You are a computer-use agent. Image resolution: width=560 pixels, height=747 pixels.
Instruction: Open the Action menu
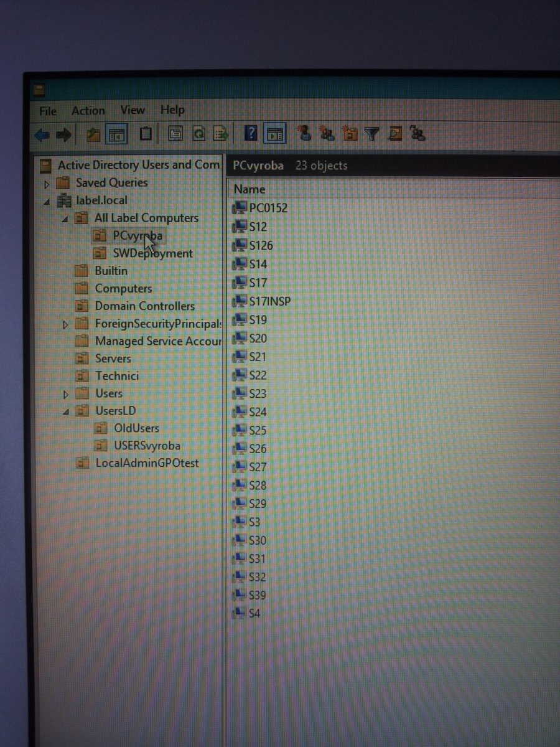tap(88, 111)
